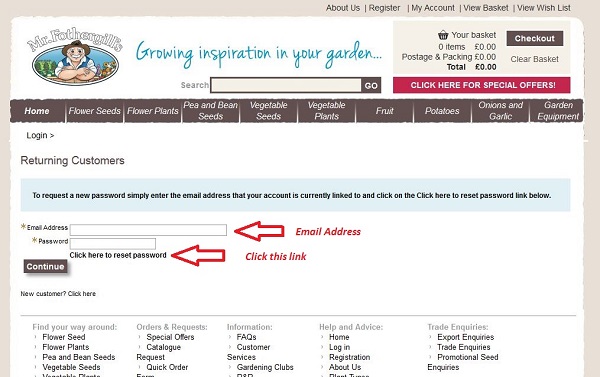Image resolution: width=600 pixels, height=377 pixels.
Task: Open the Fruit menu
Action: pyautogui.click(x=384, y=111)
